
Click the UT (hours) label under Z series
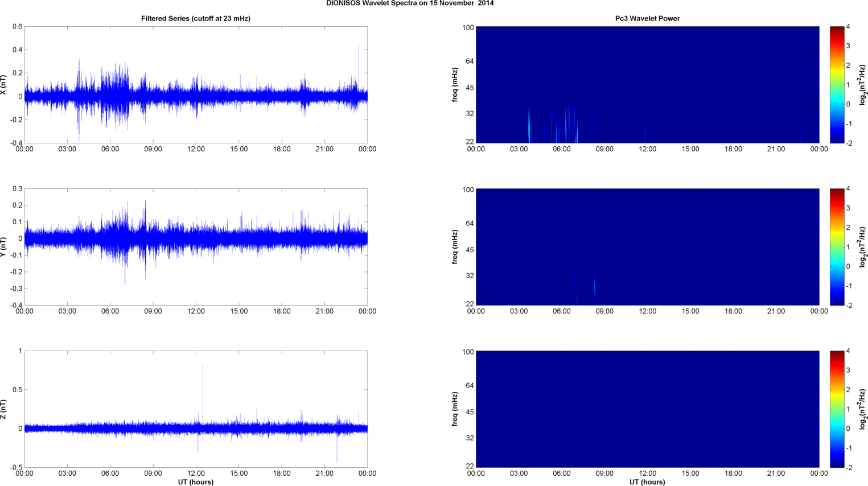tap(196, 482)
